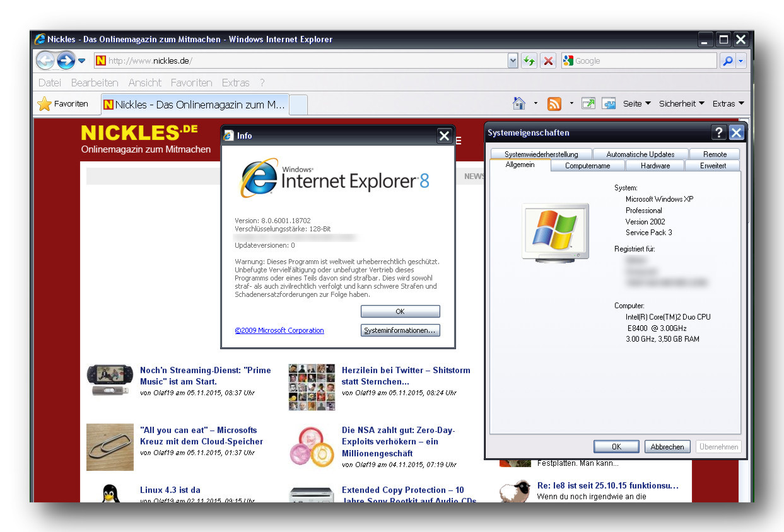
Task: Switch to the Erweitert tab
Action: tap(713, 166)
